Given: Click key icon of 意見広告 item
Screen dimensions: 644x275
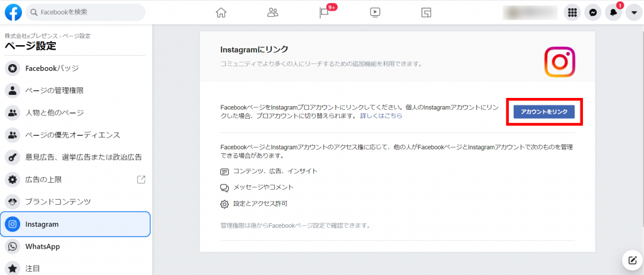Looking at the screenshot, I should point(13,157).
